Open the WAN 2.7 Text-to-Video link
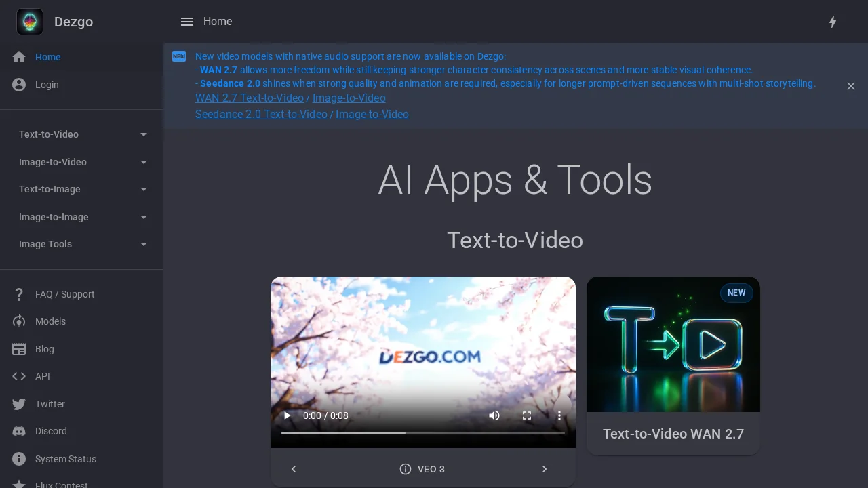Image resolution: width=868 pixels, height=488 pixels. click(249, 98)
